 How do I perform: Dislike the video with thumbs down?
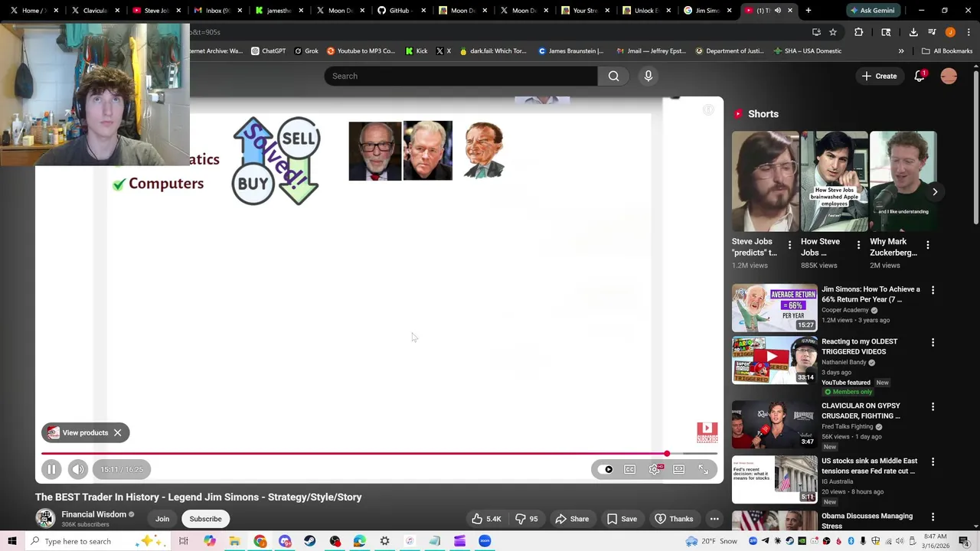click(x=526, y=519)
